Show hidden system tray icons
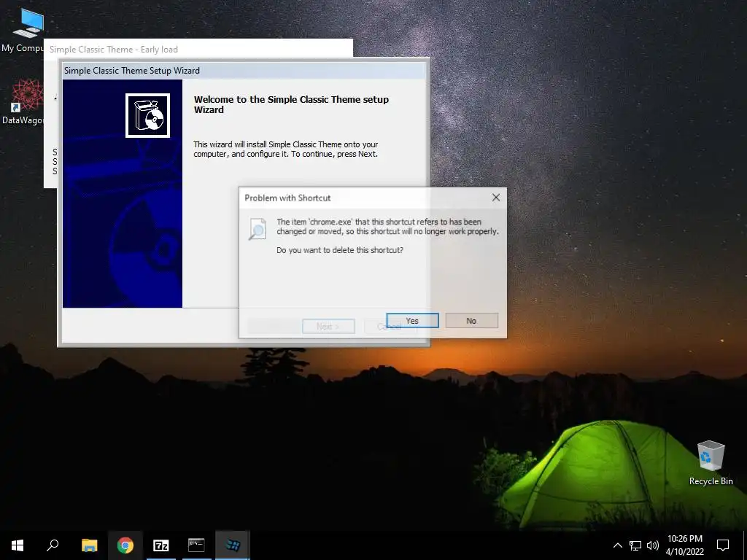The width and height of the screenshot is (747, 560). coord(617,545)
